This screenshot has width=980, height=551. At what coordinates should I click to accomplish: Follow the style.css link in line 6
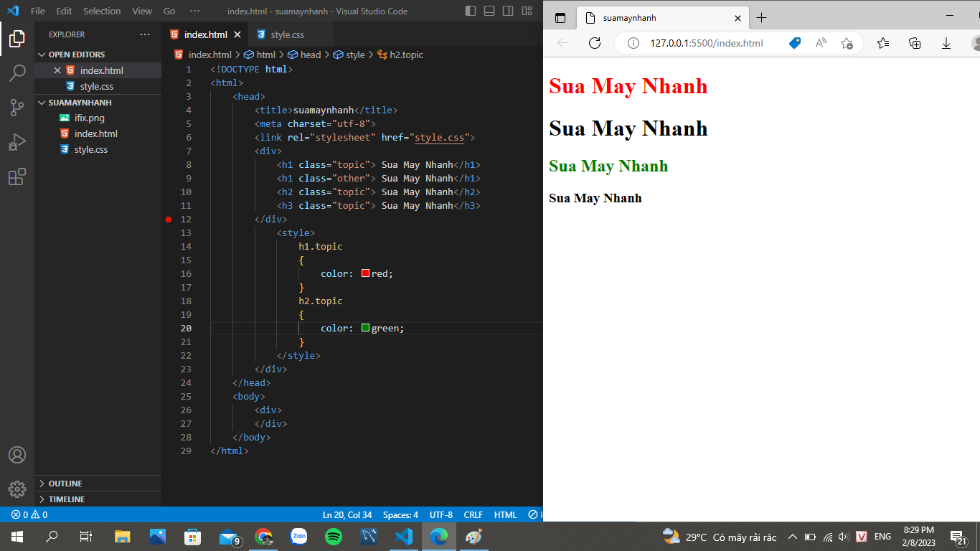(x=439, y=137)
